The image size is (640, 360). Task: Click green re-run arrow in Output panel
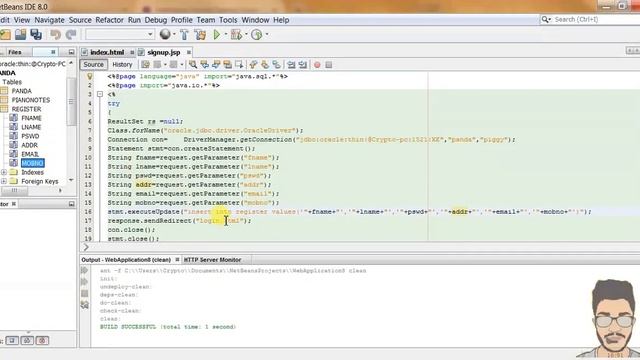click(84, 270)
